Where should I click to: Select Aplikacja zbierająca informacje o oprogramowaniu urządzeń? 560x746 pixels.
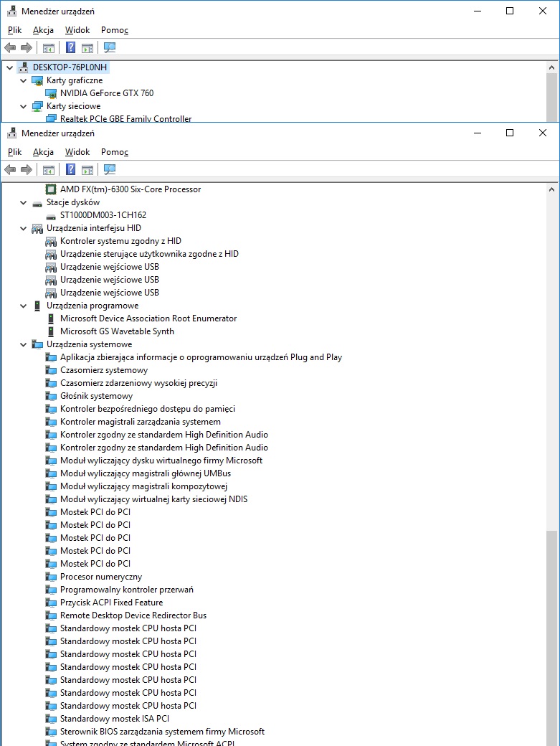201,357
